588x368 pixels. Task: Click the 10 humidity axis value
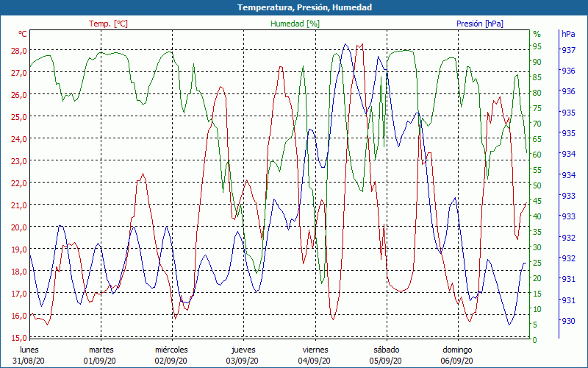click(537, 309)
